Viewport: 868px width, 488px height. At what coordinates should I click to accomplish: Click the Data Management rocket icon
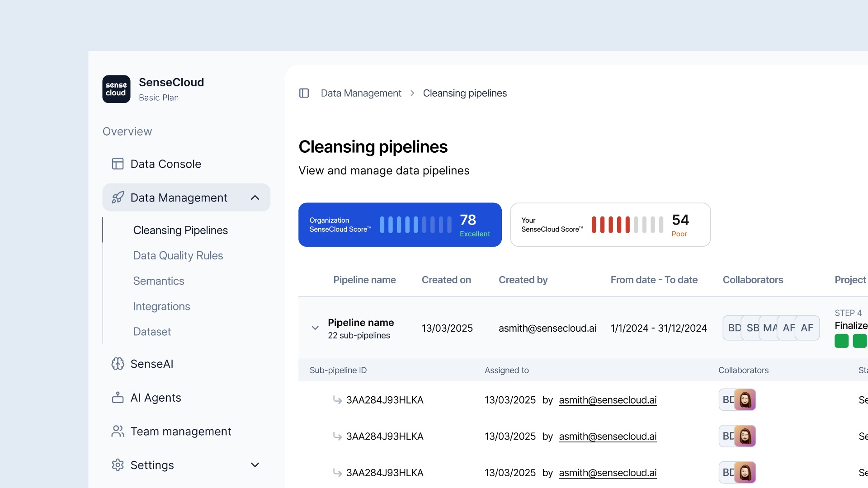(118, 197)
